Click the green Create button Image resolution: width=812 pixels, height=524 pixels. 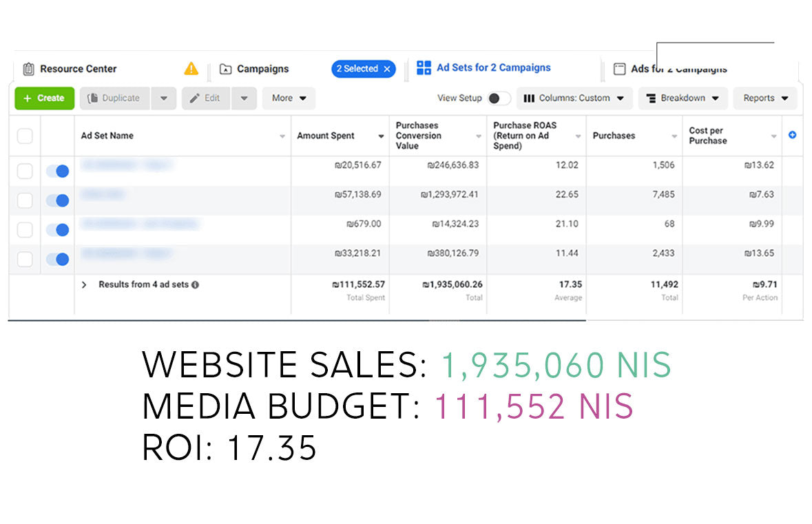pos(44,98)
